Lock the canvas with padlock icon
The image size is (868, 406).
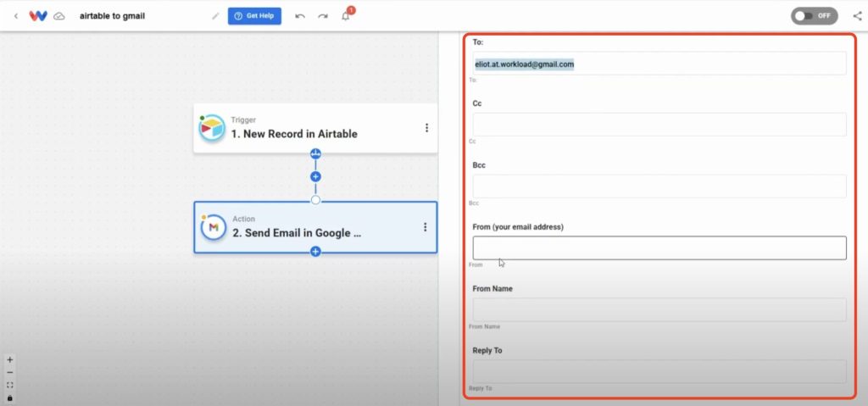9,398
